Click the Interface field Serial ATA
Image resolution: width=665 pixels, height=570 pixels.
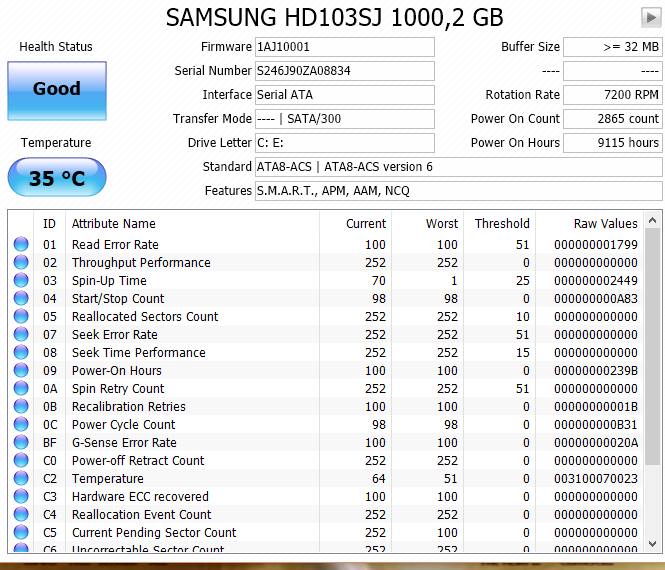(344, 95)
